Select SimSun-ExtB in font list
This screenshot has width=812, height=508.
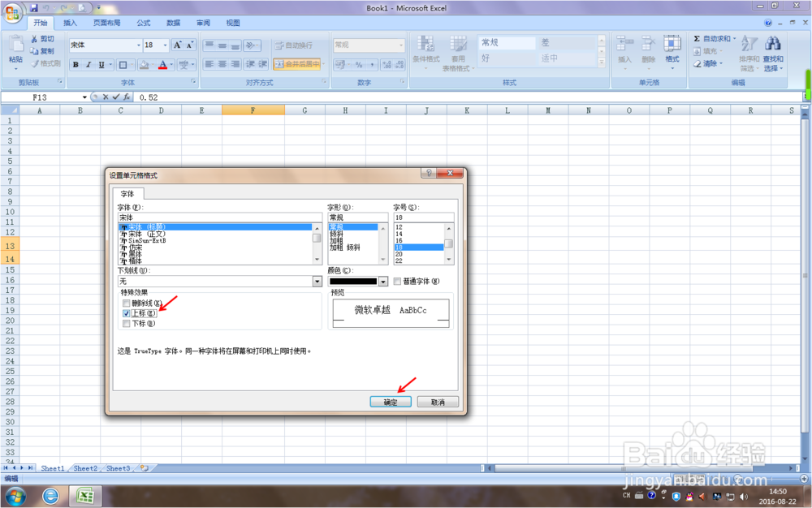(215, 240)
